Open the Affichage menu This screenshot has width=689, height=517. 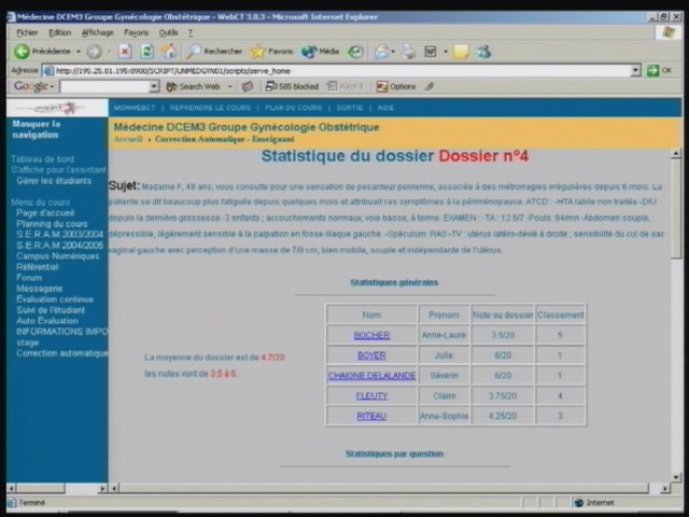click(98, 33)
